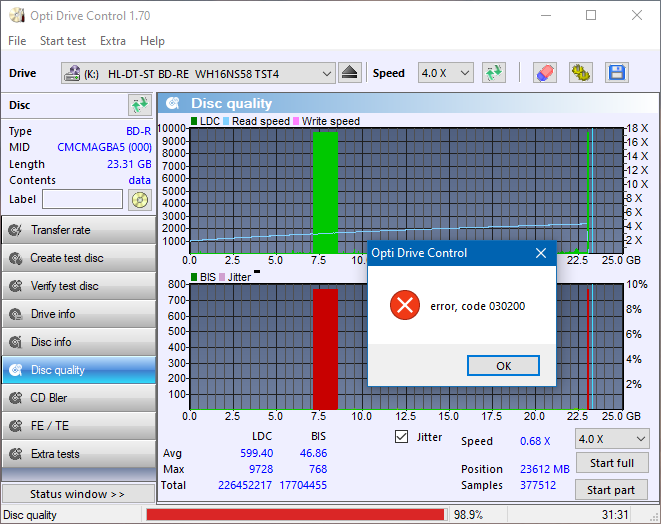Click the BIS Max value 768
This screenshot has width=661, height=524.
(x=318, y=469)
